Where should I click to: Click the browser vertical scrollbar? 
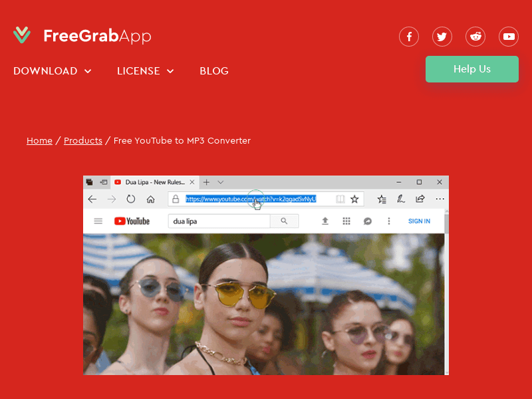pos(446,292)
